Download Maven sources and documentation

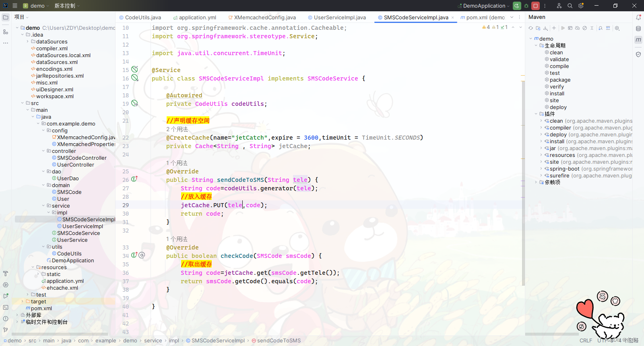545,28
